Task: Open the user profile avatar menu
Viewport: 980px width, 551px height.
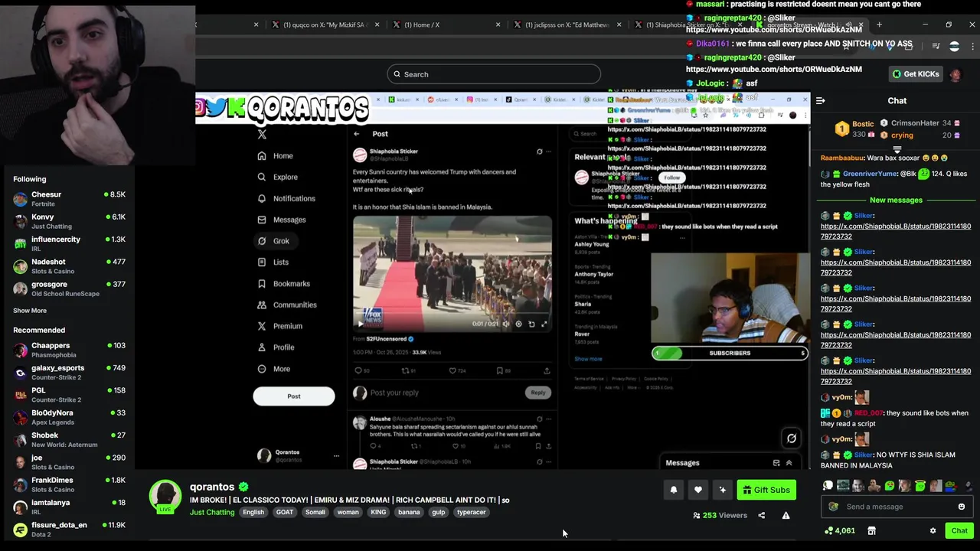Action: [x=955, y=74]
